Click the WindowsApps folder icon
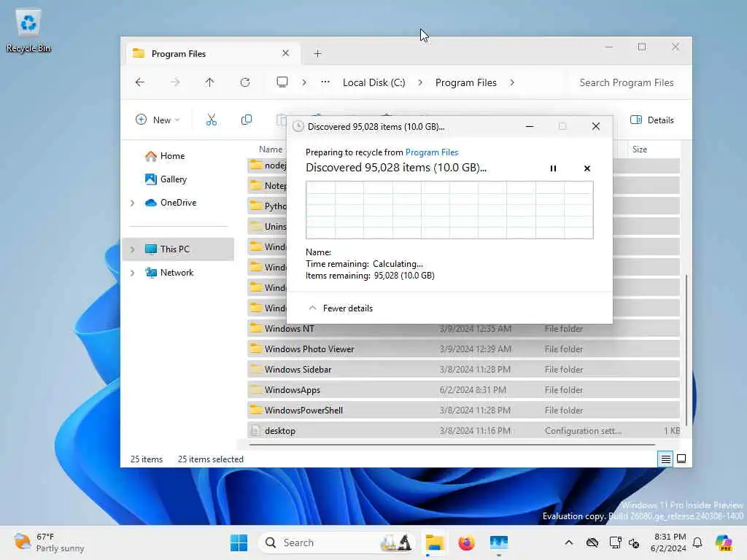 pyautogui.click(x=256, y=389)
